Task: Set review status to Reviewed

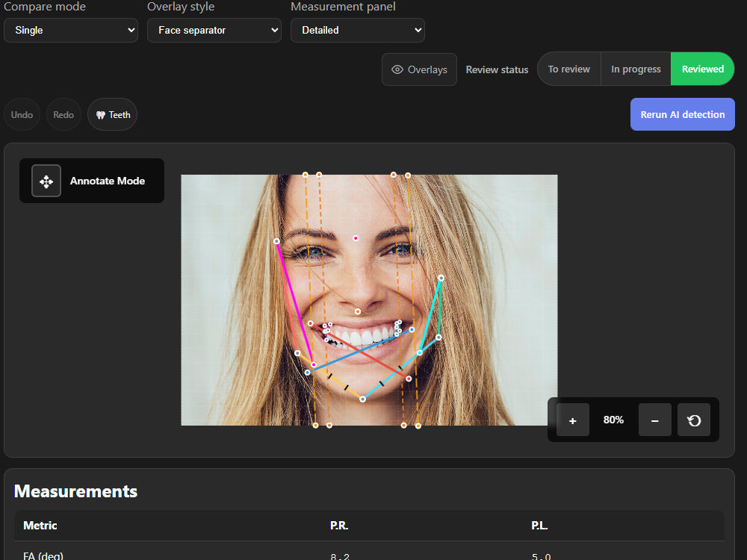Action: [703, 69]
